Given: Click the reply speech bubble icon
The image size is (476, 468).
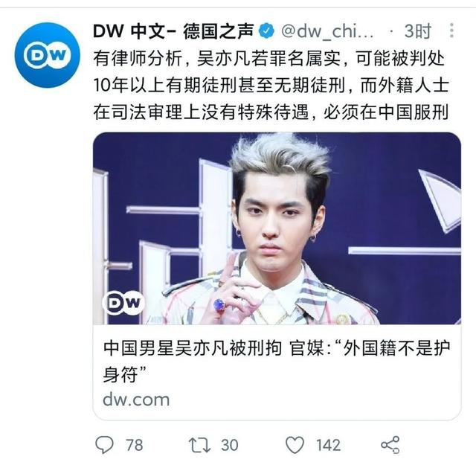Looking at the screenshot, I should click(x=104, y=445).
